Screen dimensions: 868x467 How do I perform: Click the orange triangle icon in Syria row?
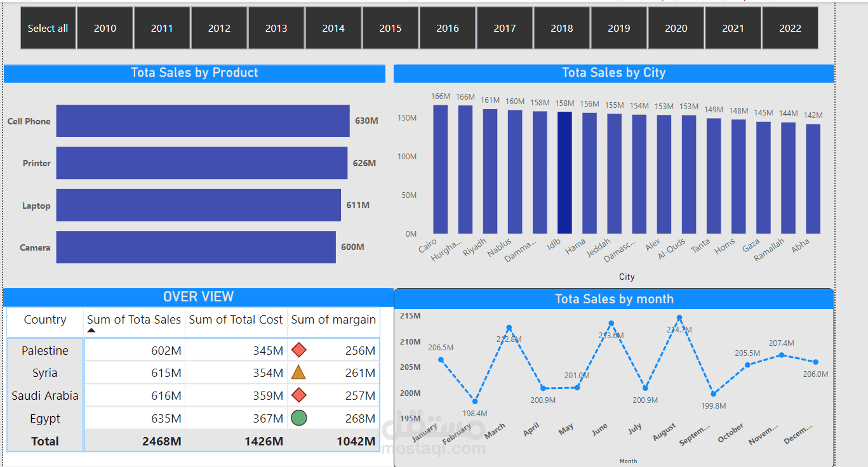click(x=298, y=372)
